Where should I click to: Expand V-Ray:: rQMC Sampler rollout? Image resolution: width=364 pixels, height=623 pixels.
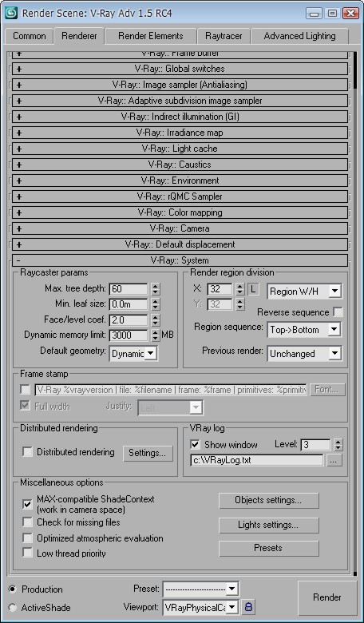pyautogui.click(x=180, y=196)
